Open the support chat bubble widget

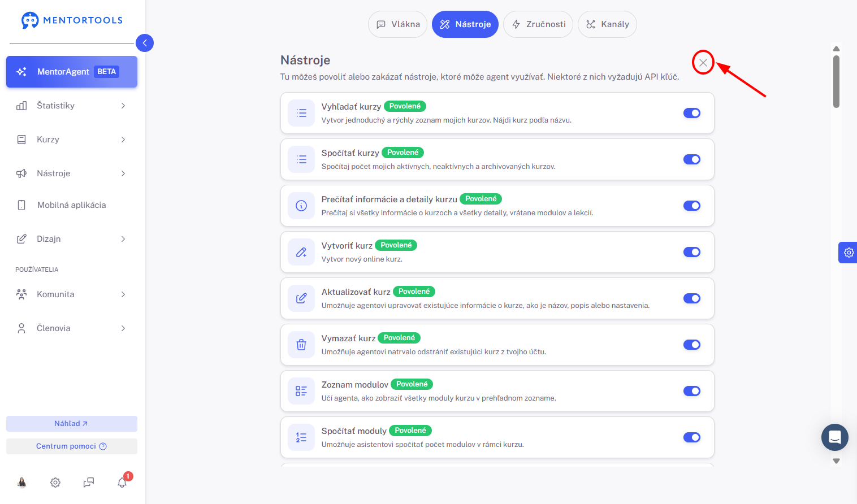point(835,437)
